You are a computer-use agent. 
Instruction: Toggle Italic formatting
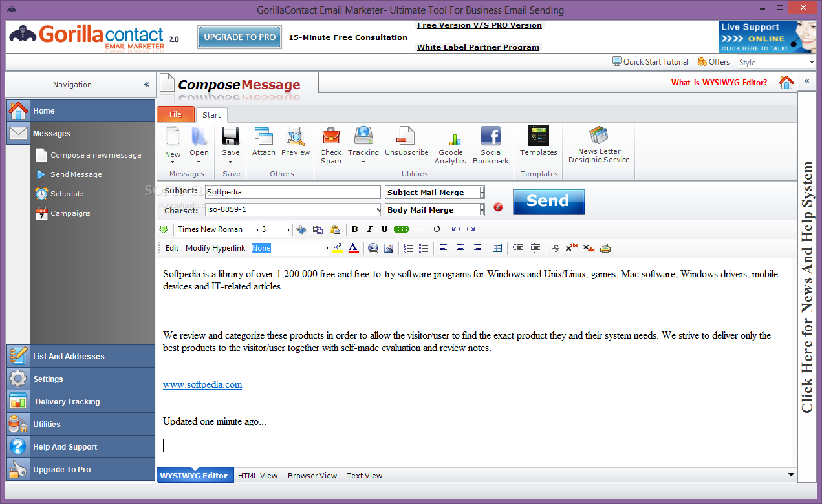click(369, 229)
